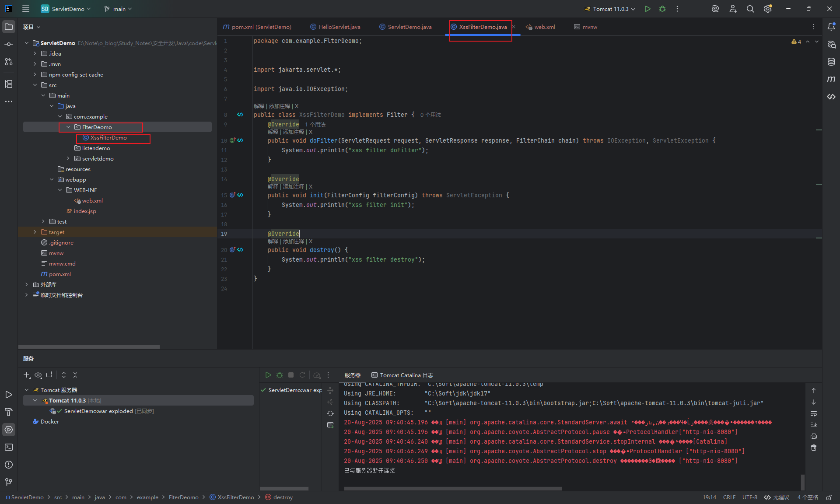Toggle read-only lock in status bar
The width and height of the screenshot is (840, 504).
(829, 497)
